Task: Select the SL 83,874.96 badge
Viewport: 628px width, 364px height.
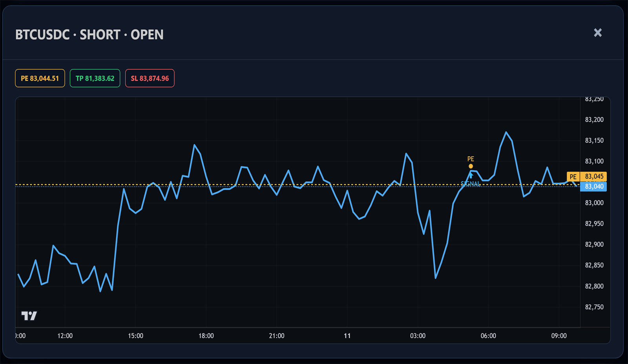Action: pos(150,78)
